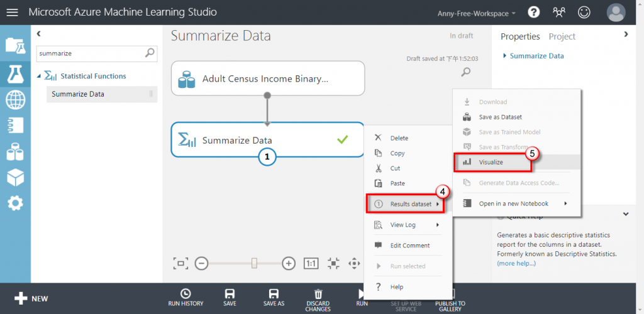Zoom in with the plus button
644x314 pixels.
(289, 263)
